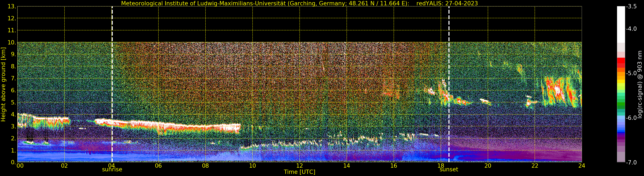Click the '11.' height tick label

tap(12, 31)
